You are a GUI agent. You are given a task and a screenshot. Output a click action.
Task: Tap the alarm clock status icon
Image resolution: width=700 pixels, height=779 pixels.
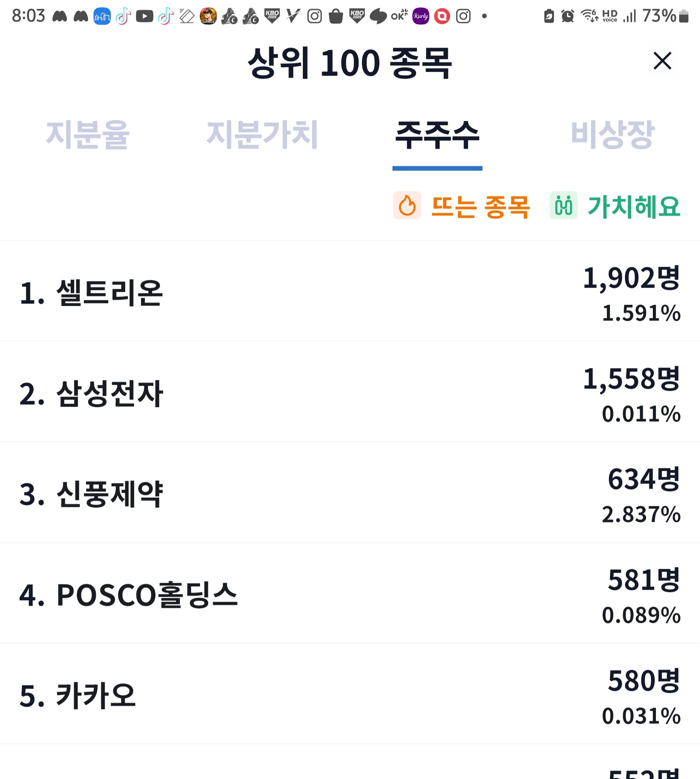coord(567,16)
